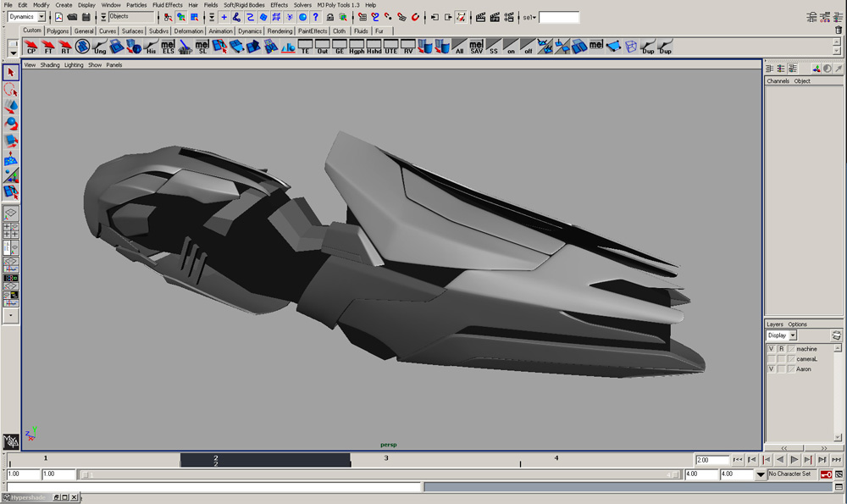
Task: Open Graph Editor via GE shelf button
Action: [x=340, y=47]
